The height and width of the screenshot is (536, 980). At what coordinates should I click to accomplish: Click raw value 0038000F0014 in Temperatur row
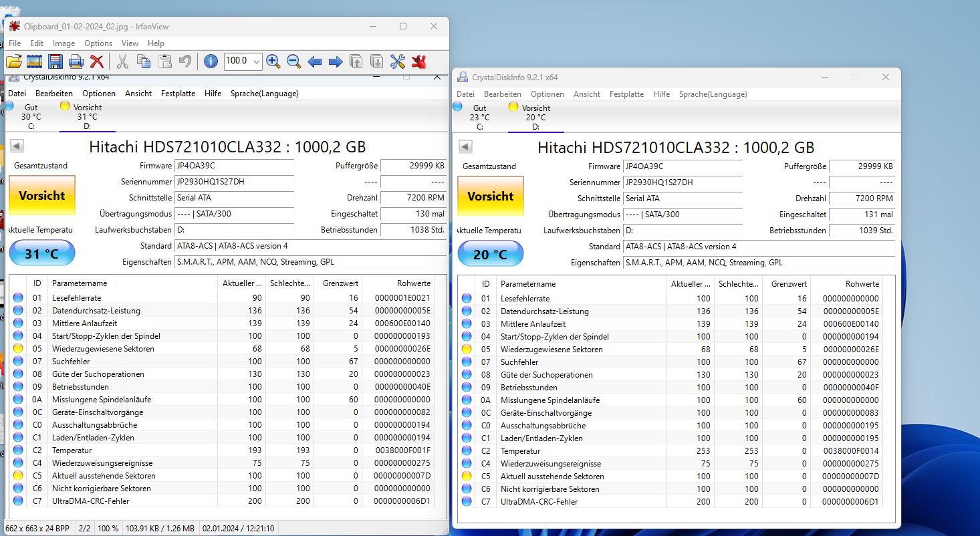coord(850,451)
